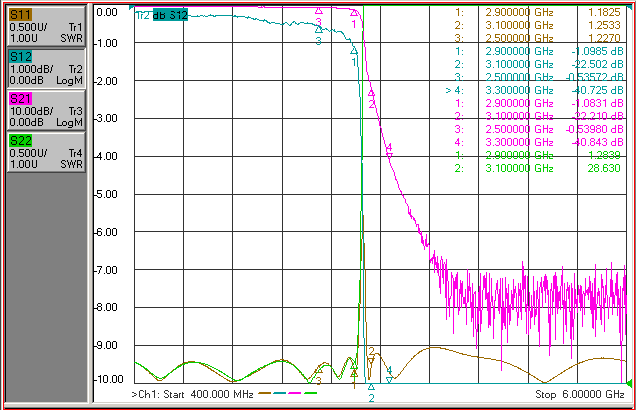The image size is (636, 410).
Task: Select the S21 LogM trace Tr3 panel
Action: (46, 110)
